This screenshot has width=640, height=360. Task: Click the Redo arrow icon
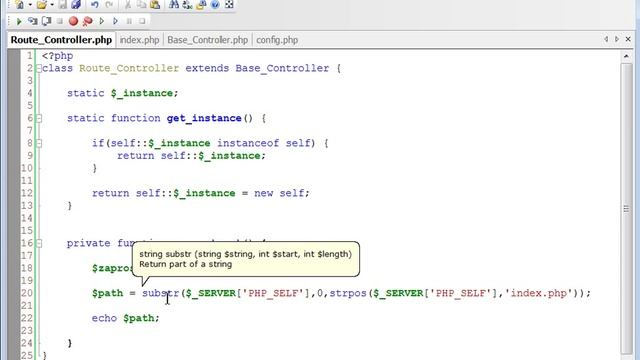coord(109,5)
